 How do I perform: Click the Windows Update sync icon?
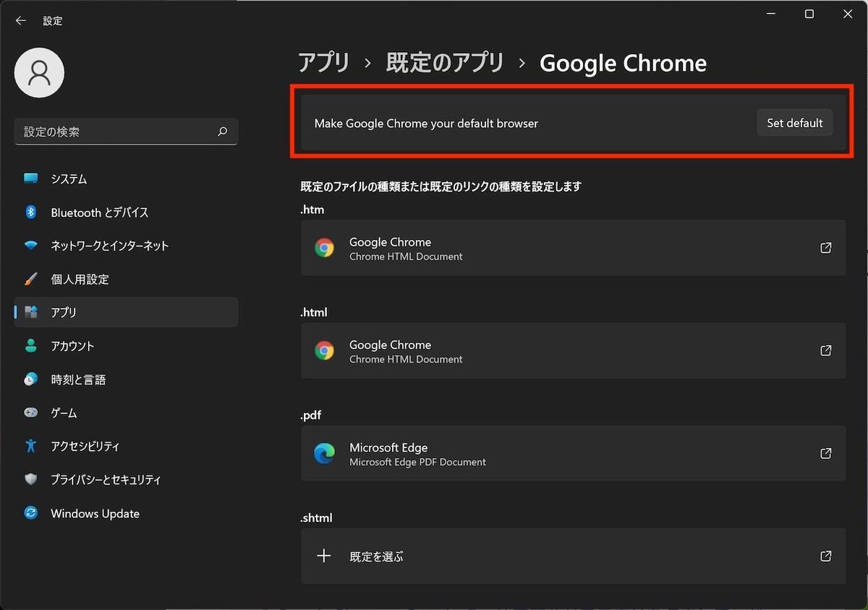click(x=30, y=513)
